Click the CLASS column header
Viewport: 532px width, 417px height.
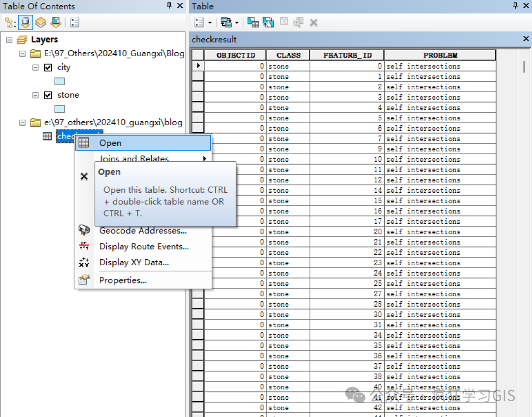click(288, 55)
